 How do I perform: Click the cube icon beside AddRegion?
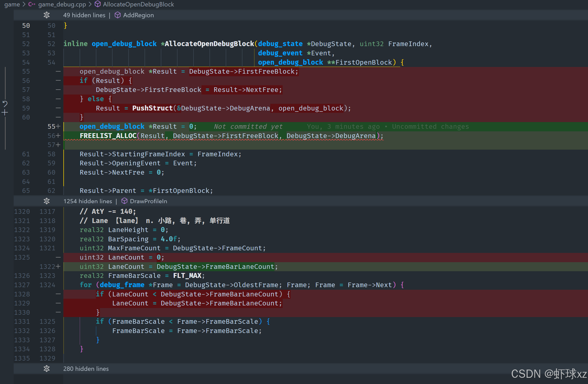click(x=117, y=15)
